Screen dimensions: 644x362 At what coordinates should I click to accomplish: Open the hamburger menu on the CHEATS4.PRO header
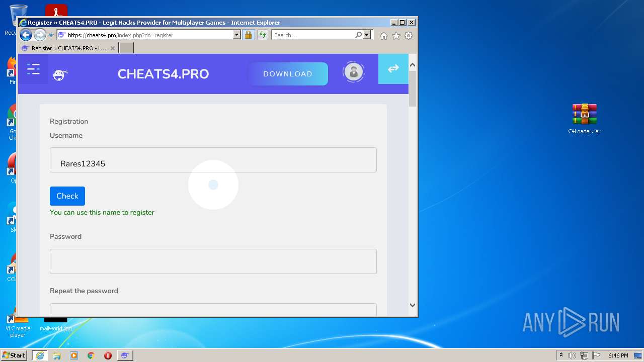(x=34, y=69)
